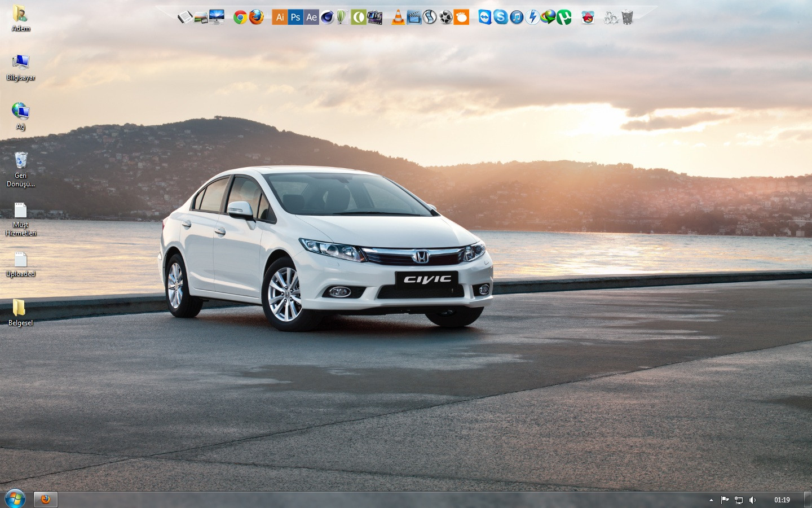
Task: Open Adobe Photoshop from the dock
Action: [295, 17]
